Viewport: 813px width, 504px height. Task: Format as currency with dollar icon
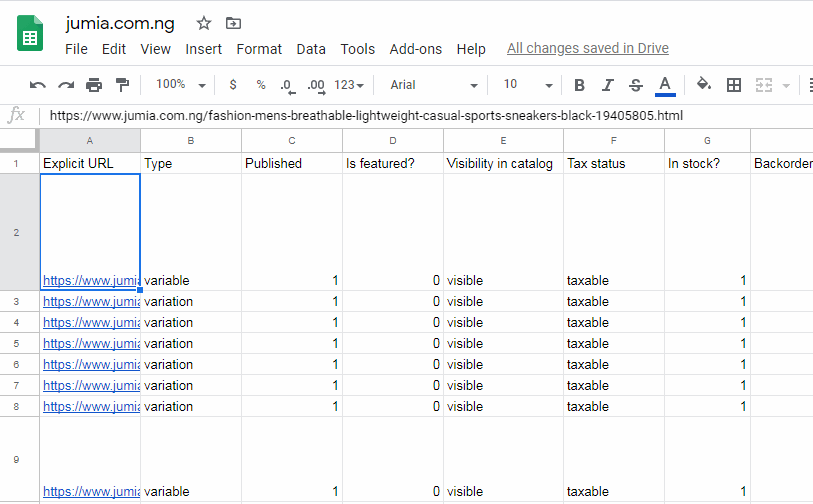[233, 85]
